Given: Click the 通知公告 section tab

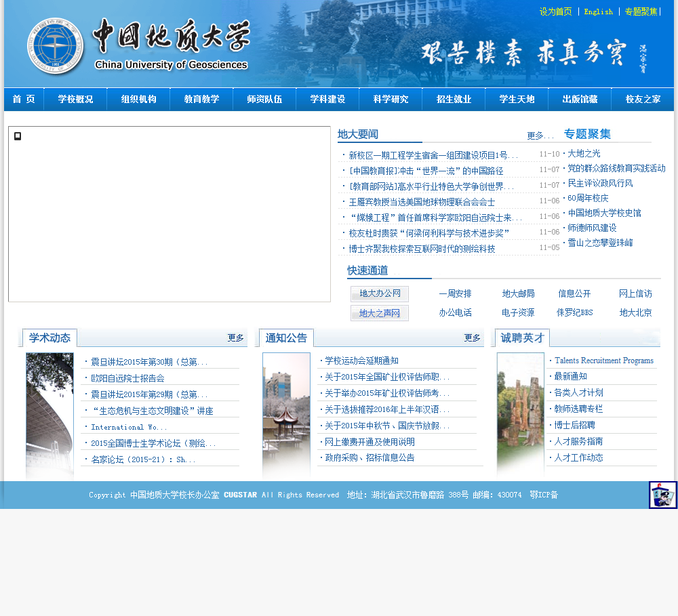Looking at the screenshot, I should coord(286,338).
